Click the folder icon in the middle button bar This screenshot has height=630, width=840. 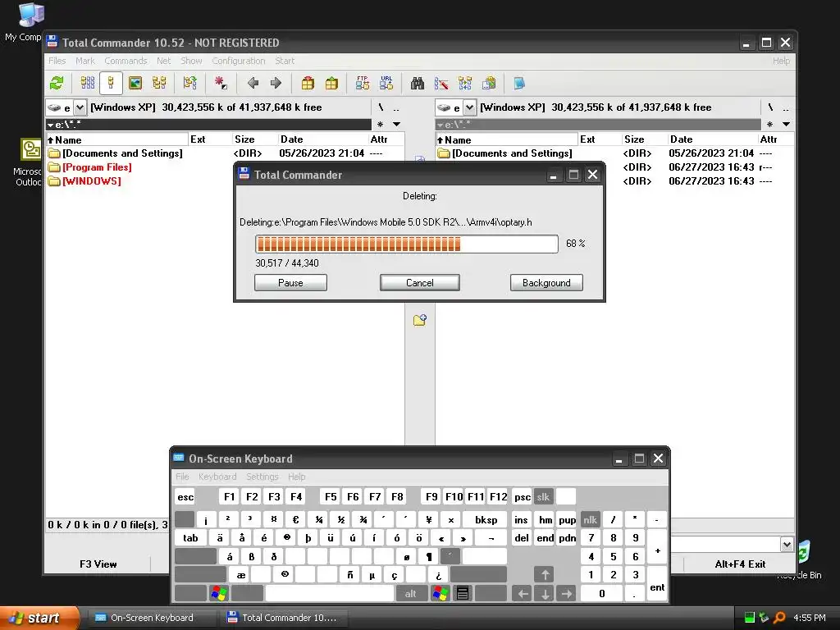[x=420, y=320]
